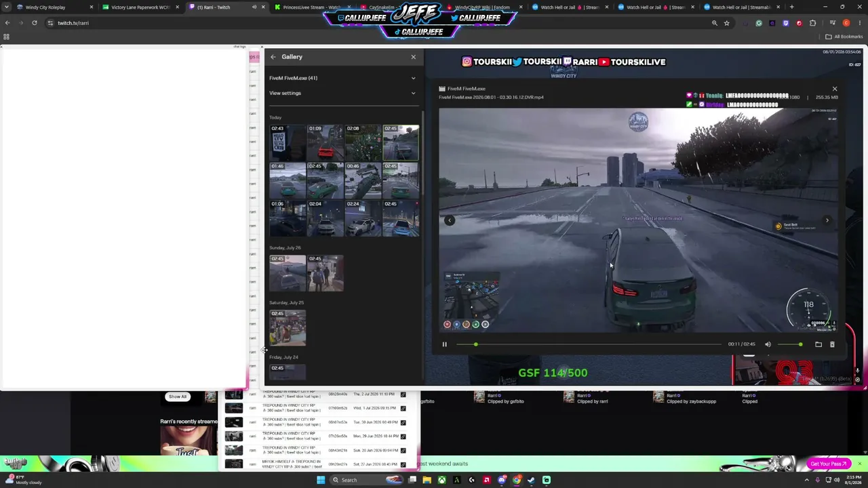The width and height of the screenshot is (868, 488).
Task: Open the Windows Start menu
Action: (x=321, y=480)
